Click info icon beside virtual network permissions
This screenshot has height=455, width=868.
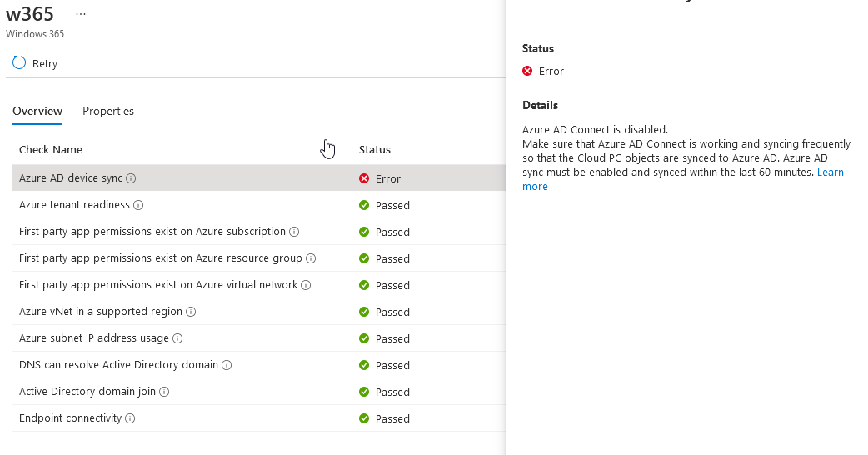(x=306, y=285)
